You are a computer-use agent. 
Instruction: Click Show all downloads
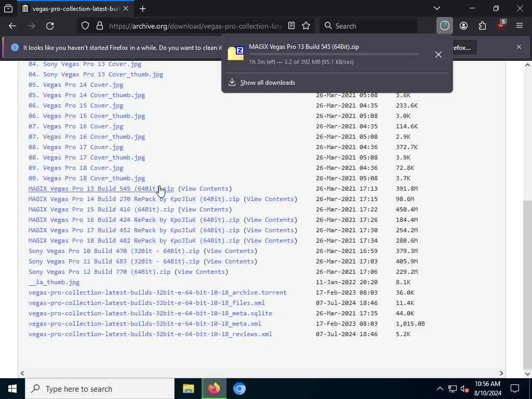pyautogui.click(x=268, y=83)
